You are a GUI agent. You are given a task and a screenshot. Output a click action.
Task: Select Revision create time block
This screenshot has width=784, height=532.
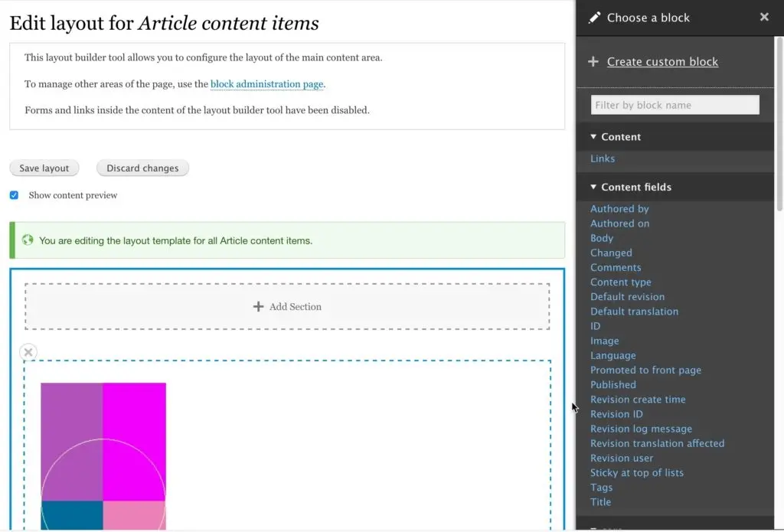click(638, 400)
